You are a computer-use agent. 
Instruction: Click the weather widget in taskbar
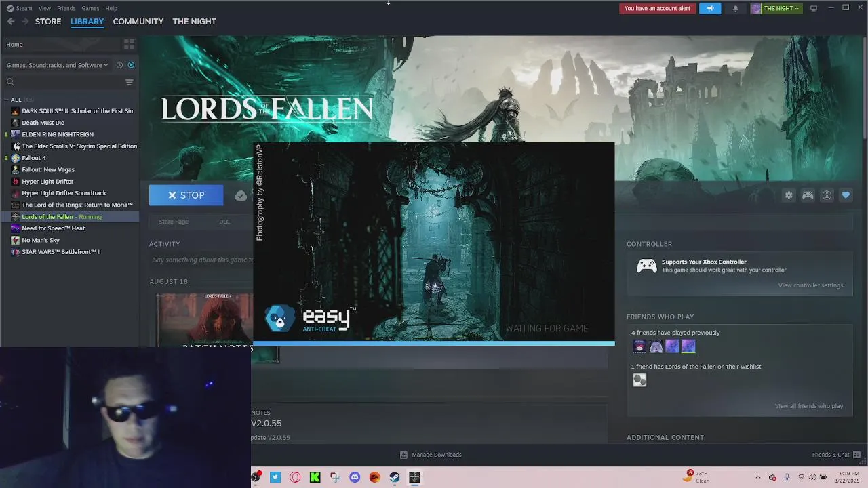(696, 477)
